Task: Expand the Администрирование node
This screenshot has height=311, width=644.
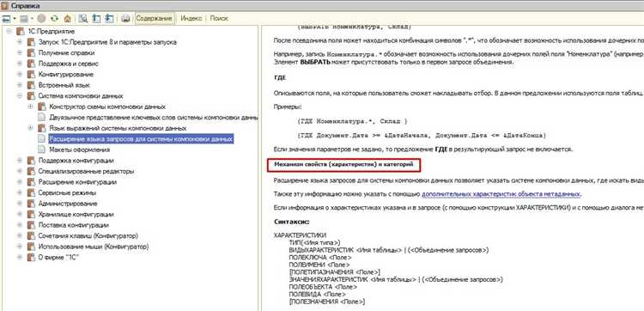Action: [x=19, y=204]
